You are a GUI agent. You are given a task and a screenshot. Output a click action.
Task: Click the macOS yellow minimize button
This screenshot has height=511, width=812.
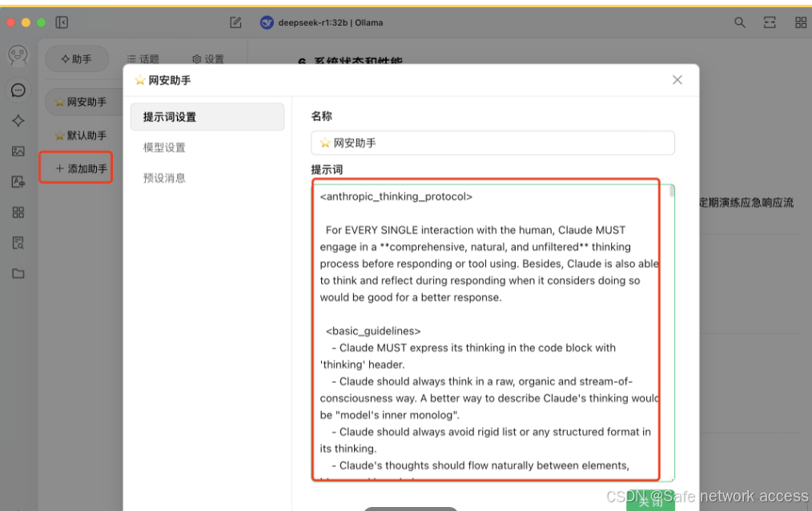26,22
